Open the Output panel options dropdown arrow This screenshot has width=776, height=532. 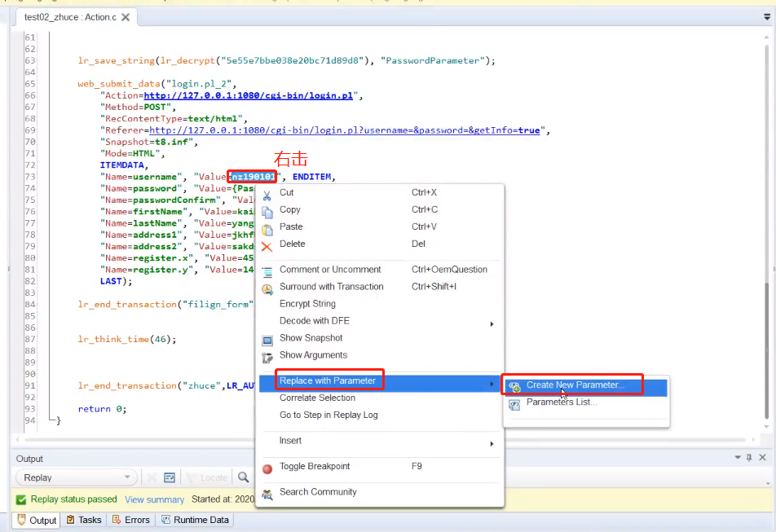[x=738, y=457]
